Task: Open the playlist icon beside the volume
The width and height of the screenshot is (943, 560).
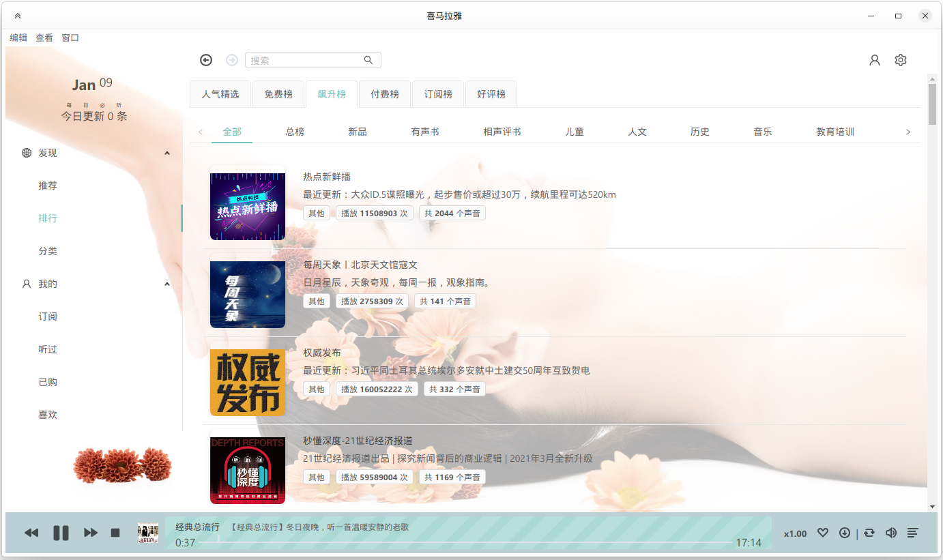Action: click(x=914, y=533)
